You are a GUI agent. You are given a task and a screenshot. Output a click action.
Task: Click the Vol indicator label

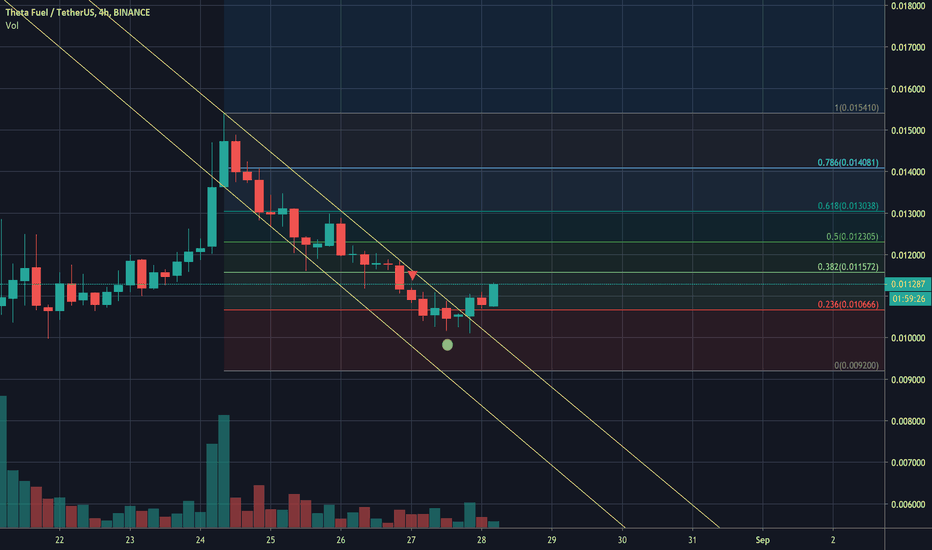(12, 26)
